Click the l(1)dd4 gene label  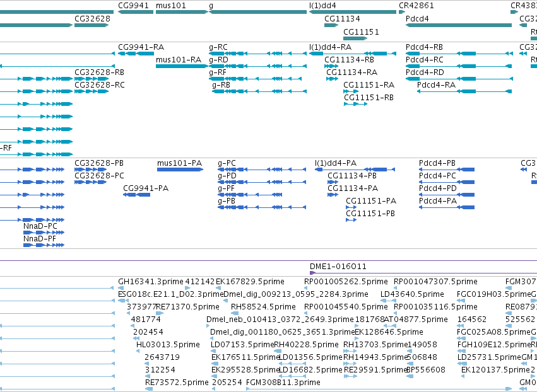click(x=322, y=6)
